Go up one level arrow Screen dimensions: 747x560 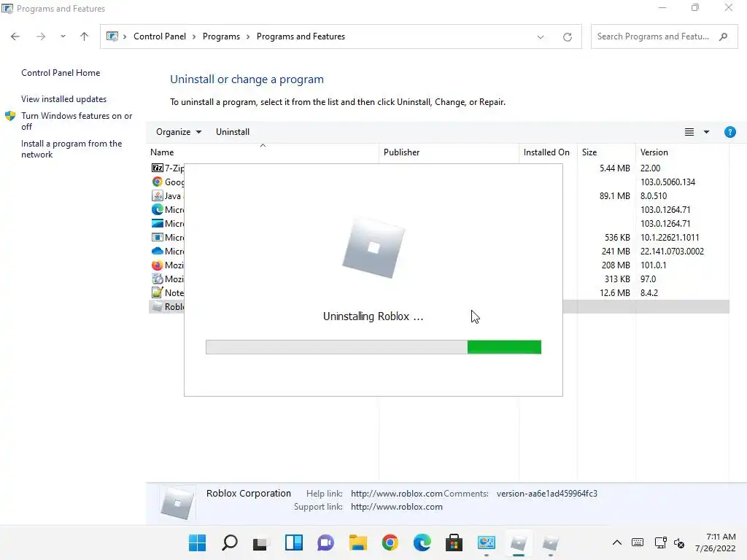point(85,36)
